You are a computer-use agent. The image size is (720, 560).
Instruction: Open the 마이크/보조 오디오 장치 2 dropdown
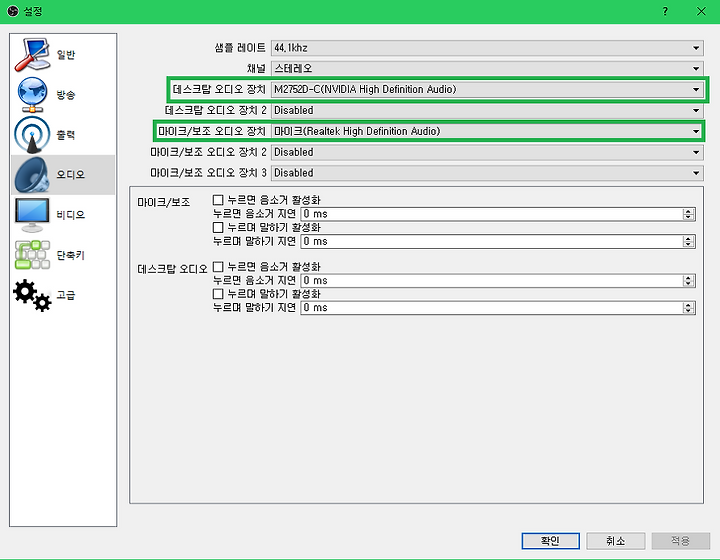point(487,152)
